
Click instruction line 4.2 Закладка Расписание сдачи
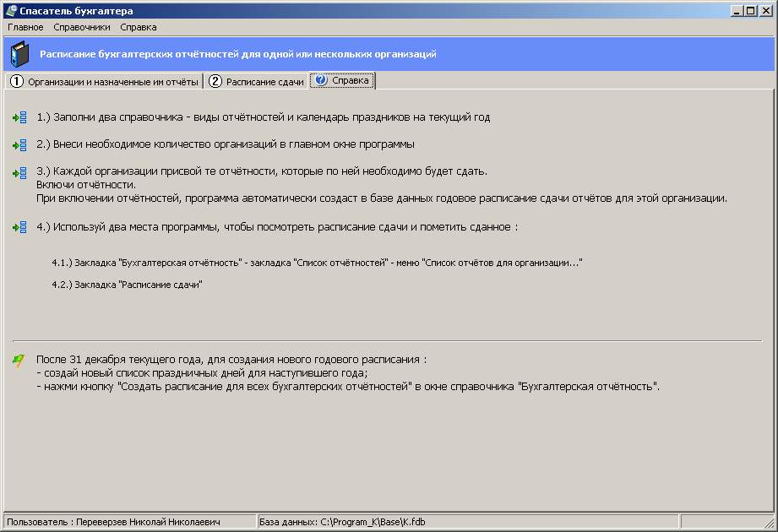pyautogui.click(x=127, y=285)
